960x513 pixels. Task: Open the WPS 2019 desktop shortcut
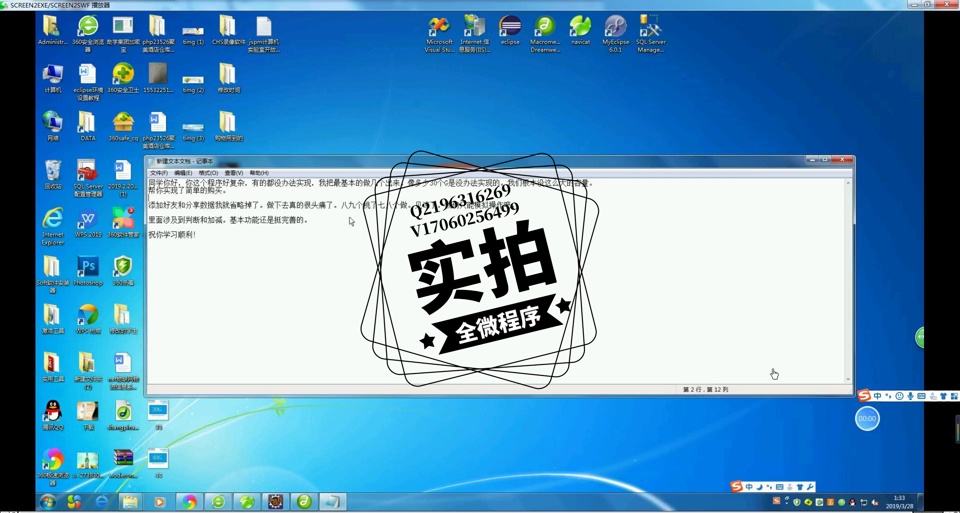[x=88, y=220]
